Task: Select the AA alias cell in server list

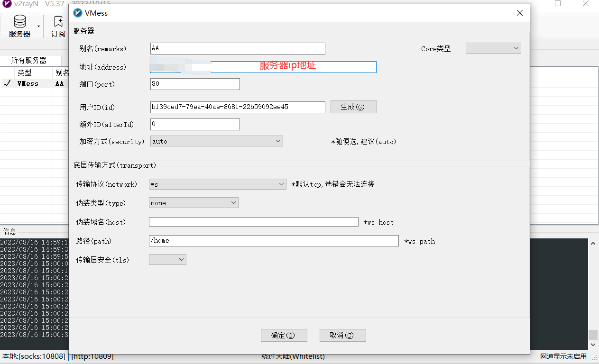Action: click(59, 83)
